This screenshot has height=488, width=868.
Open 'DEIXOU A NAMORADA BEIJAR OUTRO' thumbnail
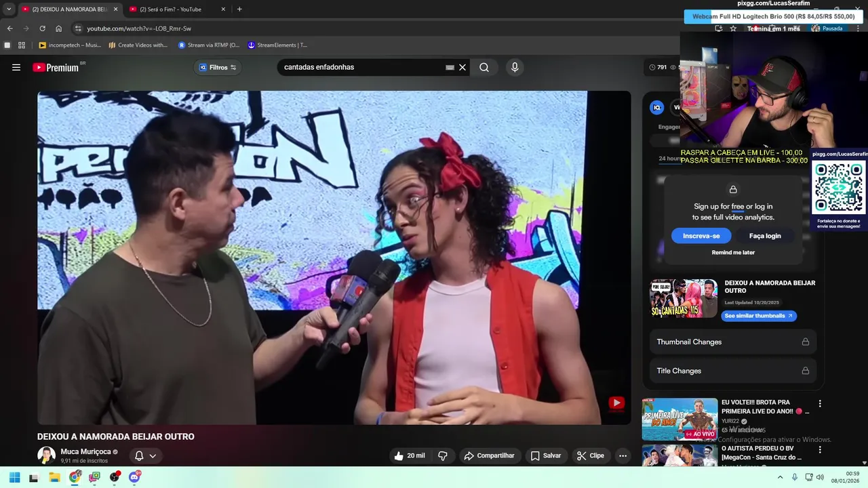pyautogui.click(x=684, y=299)
